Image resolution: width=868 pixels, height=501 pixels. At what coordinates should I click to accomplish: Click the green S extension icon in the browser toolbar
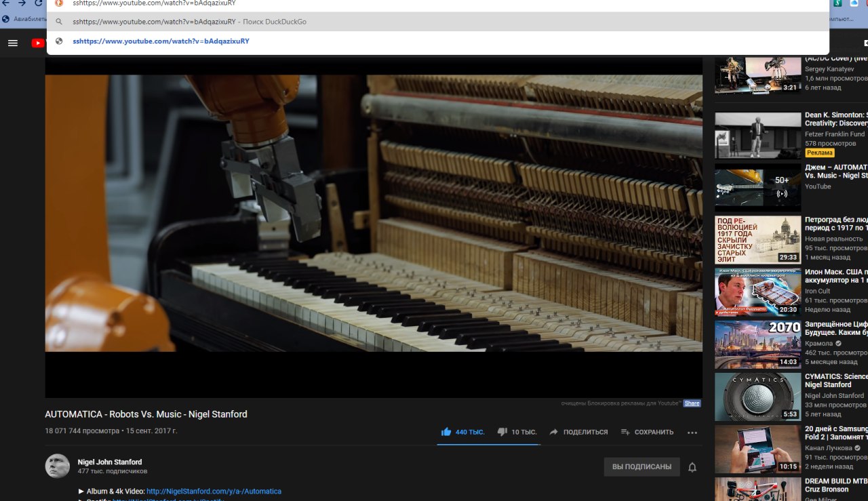(838, 3)
